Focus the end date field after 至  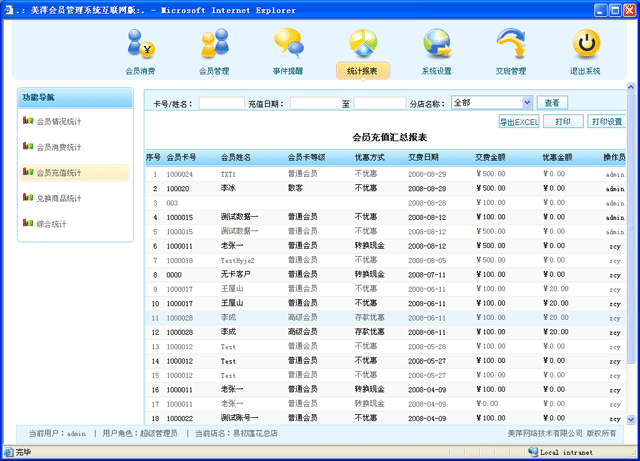(380, 103)
